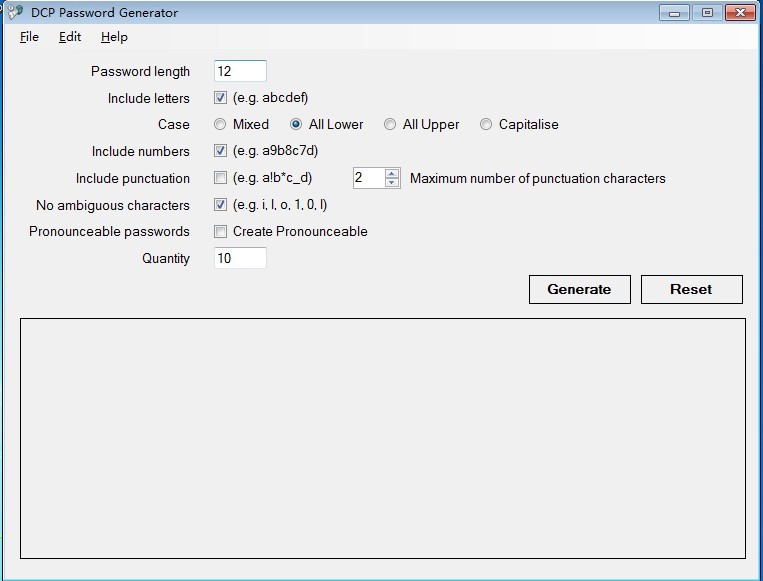
Task: Toggle the No ambiguous characters checkbox
Action: (221, 205)
